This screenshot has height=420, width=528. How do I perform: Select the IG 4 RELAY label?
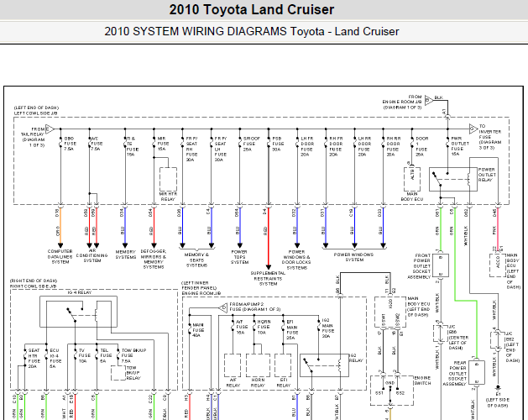[x=79, y=292]
